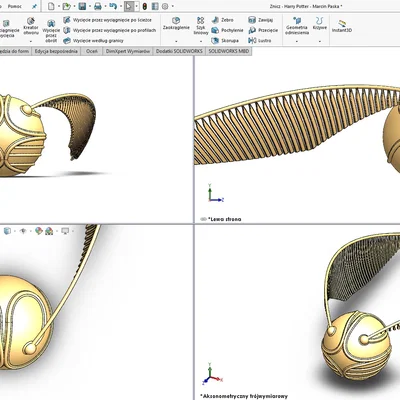Switch to the Oceń tab
The height and width of the screenshot is (400, 400).
click(x=92, y=51)
